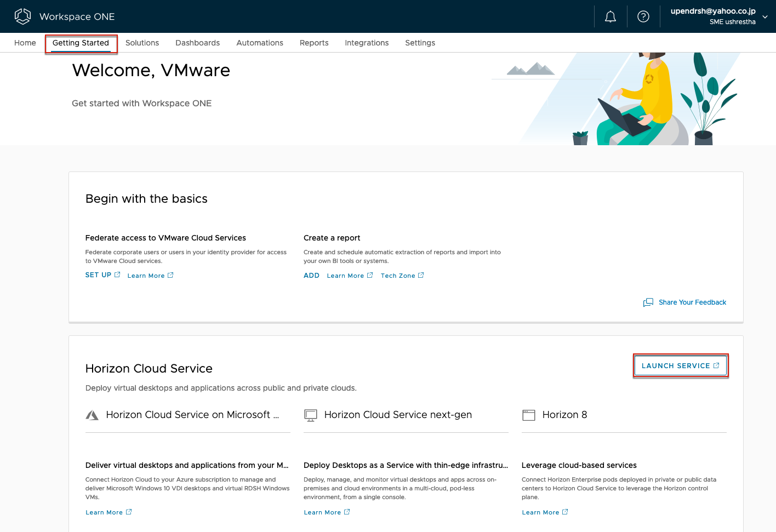Image resolution: width=776 pixels, height=532 pixels.
Task: Open the Tech Zone link
Action: [398, 276]
